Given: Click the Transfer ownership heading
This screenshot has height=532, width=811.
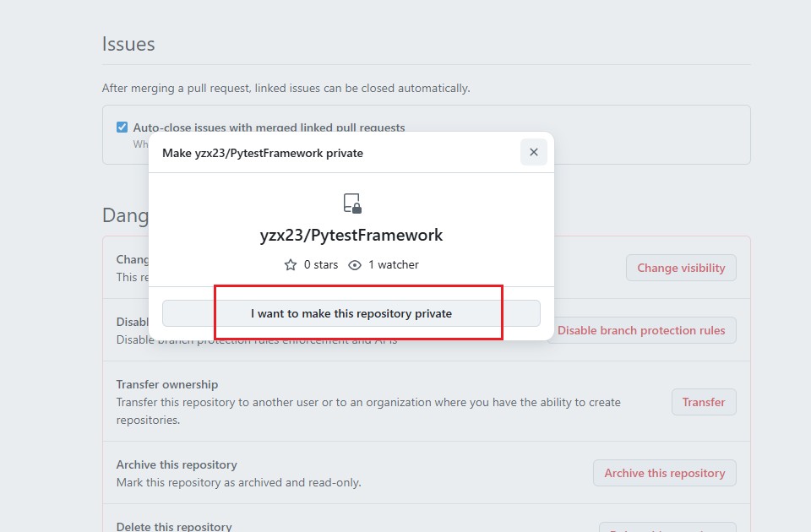Looking at the screenshot, I should (167, 385).
